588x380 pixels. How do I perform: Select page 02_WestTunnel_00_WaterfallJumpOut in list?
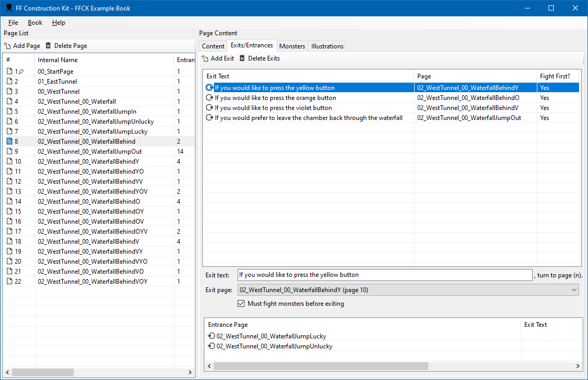90,152
